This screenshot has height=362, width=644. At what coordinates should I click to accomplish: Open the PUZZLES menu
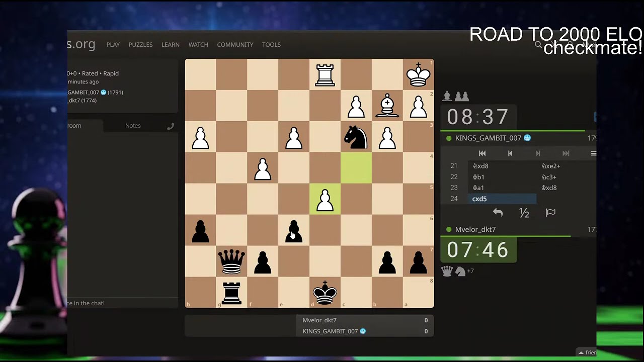click(140, 45)
